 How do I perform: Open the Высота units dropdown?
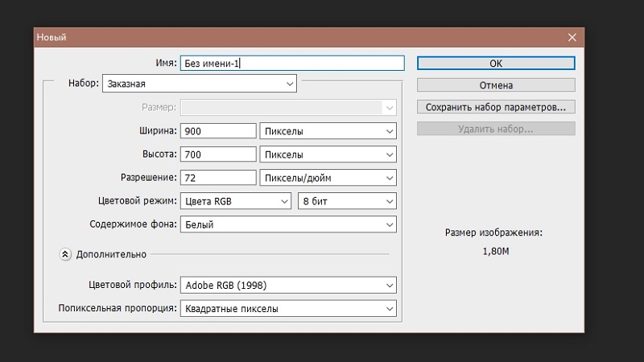coord(328,154)
